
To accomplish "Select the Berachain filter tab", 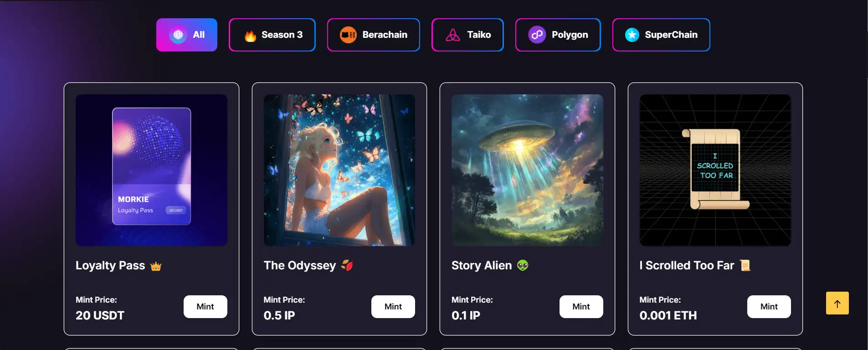I will tap(374, 35).
